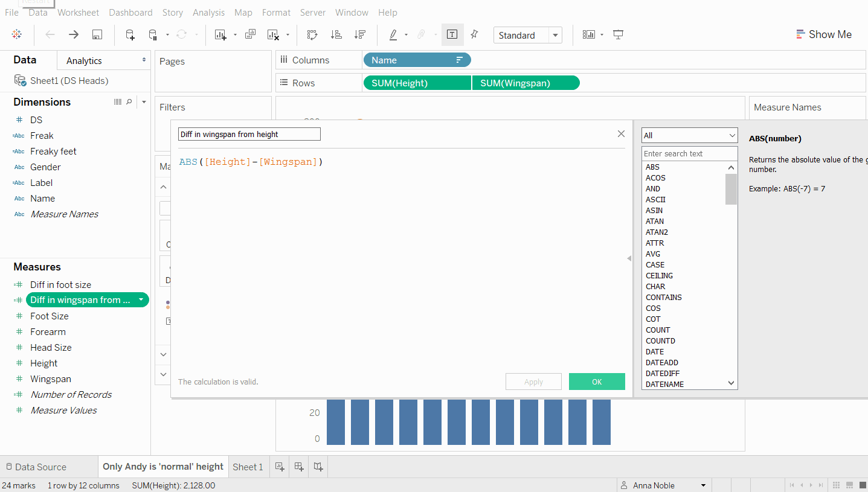The width and height of the screenshot is (868, 492).
Task: Click the New Dashboard tab icon
Action: point(298,467)
